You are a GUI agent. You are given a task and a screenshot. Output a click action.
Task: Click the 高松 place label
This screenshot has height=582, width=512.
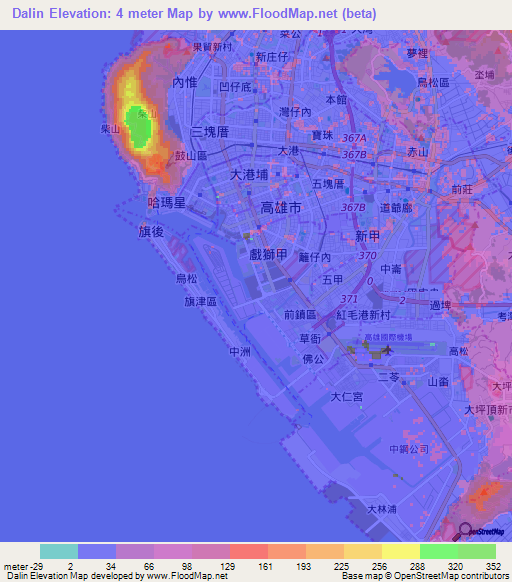[x=459, y=351]
